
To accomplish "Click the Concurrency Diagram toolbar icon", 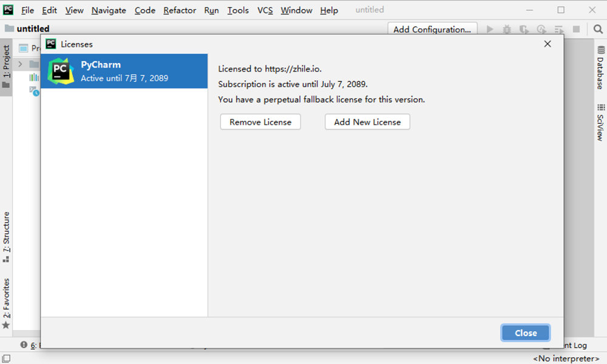I will [558, 29].
